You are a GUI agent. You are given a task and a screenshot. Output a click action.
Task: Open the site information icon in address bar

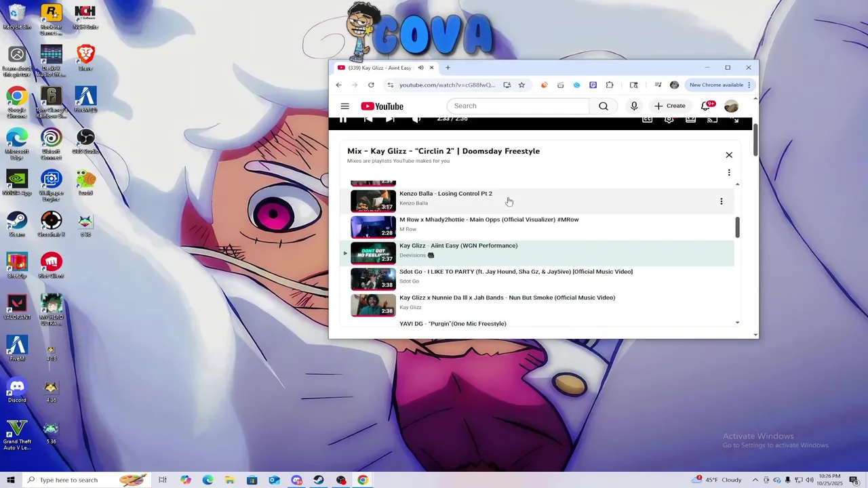pos(390,85)
